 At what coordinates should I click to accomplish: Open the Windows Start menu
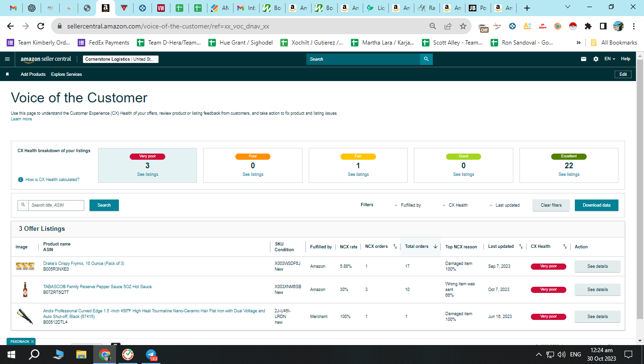coord(11,354)
